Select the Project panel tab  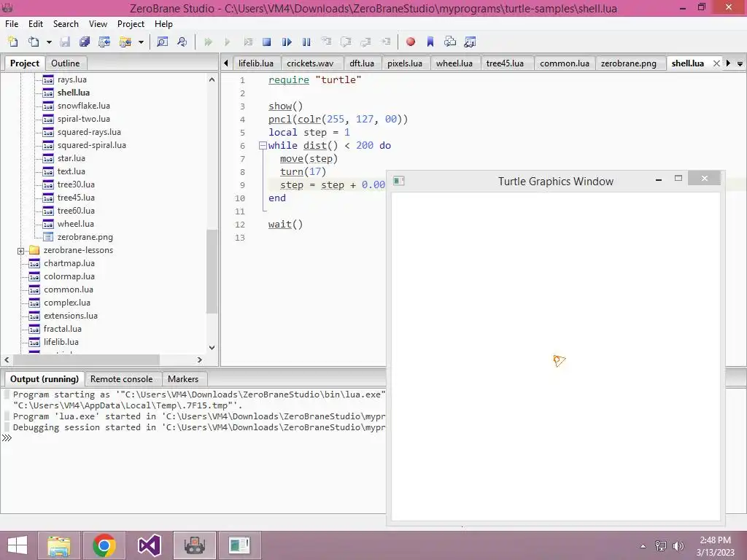pos(25,63)
